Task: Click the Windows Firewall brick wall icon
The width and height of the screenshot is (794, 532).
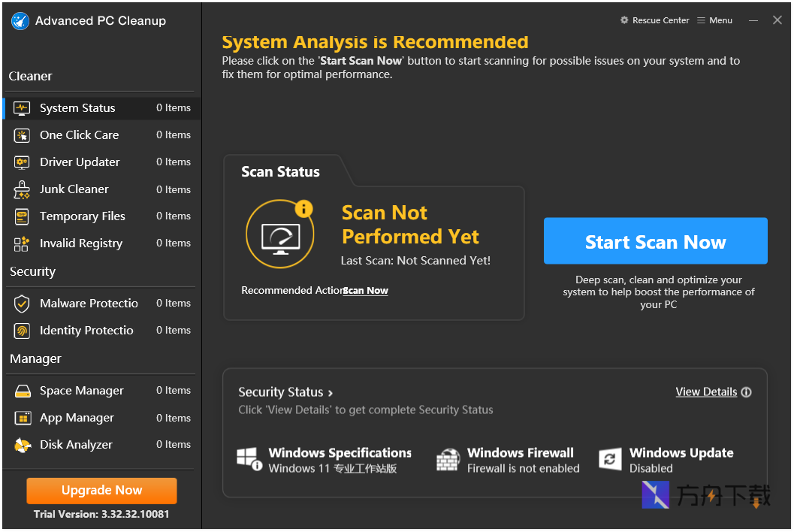Action: [x=448, y=460]
